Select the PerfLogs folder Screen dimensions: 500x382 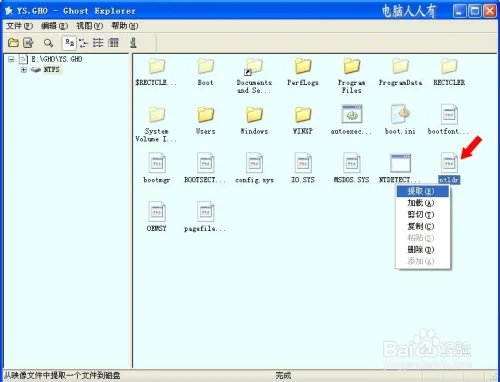click(x=303, y=65)
